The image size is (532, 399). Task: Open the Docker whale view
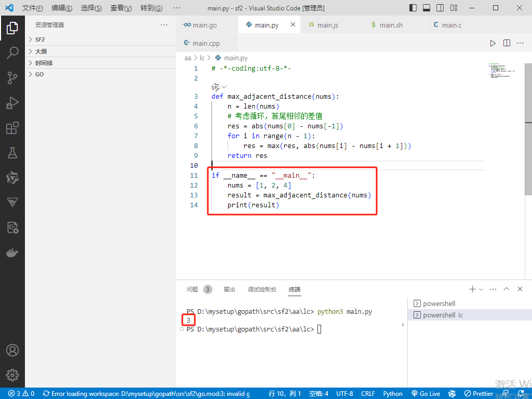[12, 253]
